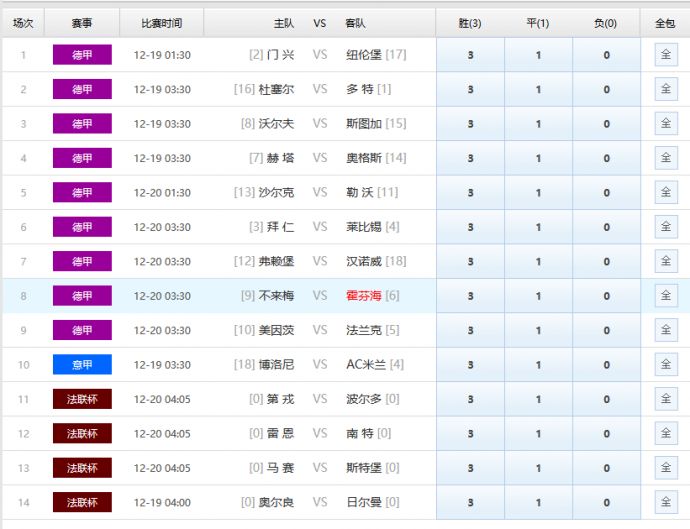
Task: Click away team 奥格斯
Action: [x=363, y=158]
